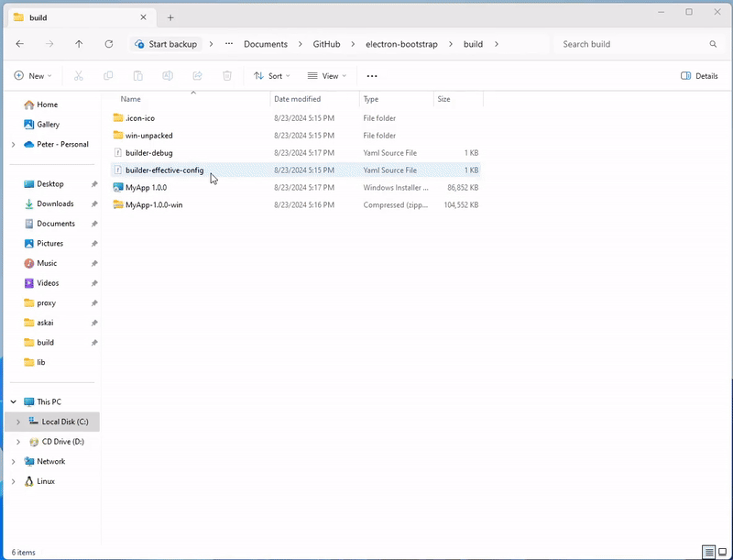This screenshot has height=560, width=733.
Task: Select the builder-debug file
Action: (295, 153)
